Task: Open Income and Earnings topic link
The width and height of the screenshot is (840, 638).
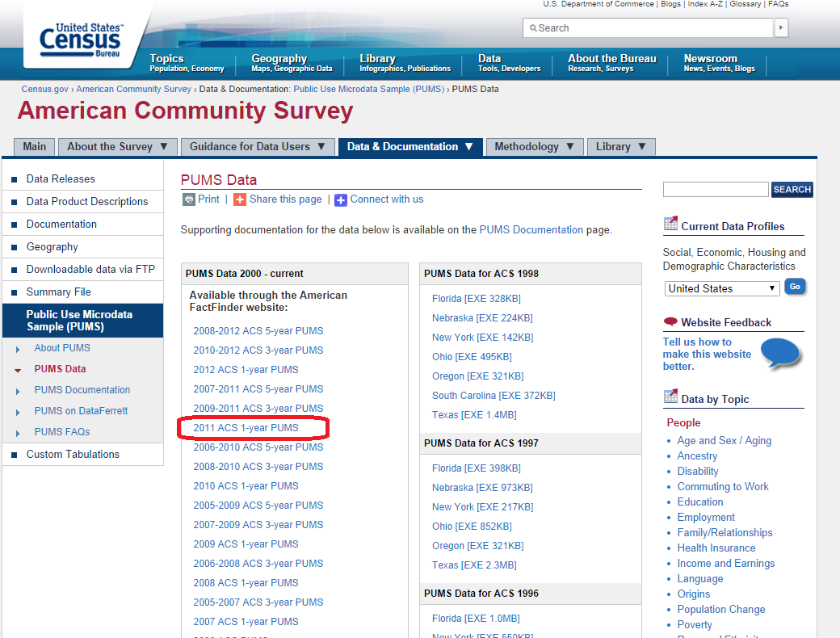Action: [726, 563]
